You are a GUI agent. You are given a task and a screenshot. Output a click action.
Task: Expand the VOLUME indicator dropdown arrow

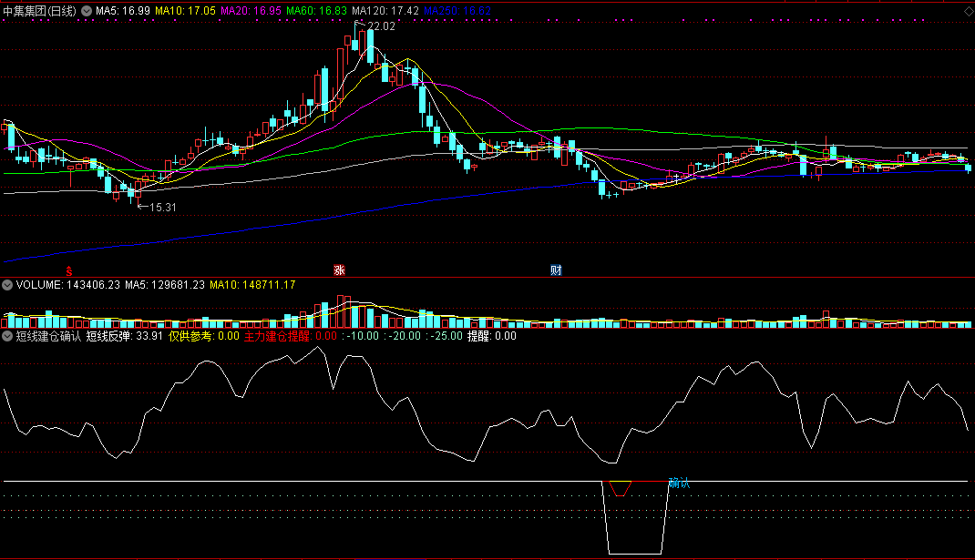(7, 285)
